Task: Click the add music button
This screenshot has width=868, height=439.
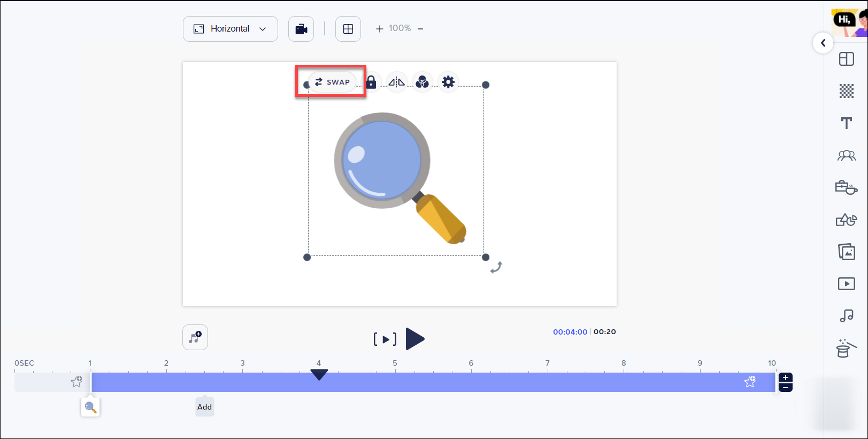Action: pos(195,337)
